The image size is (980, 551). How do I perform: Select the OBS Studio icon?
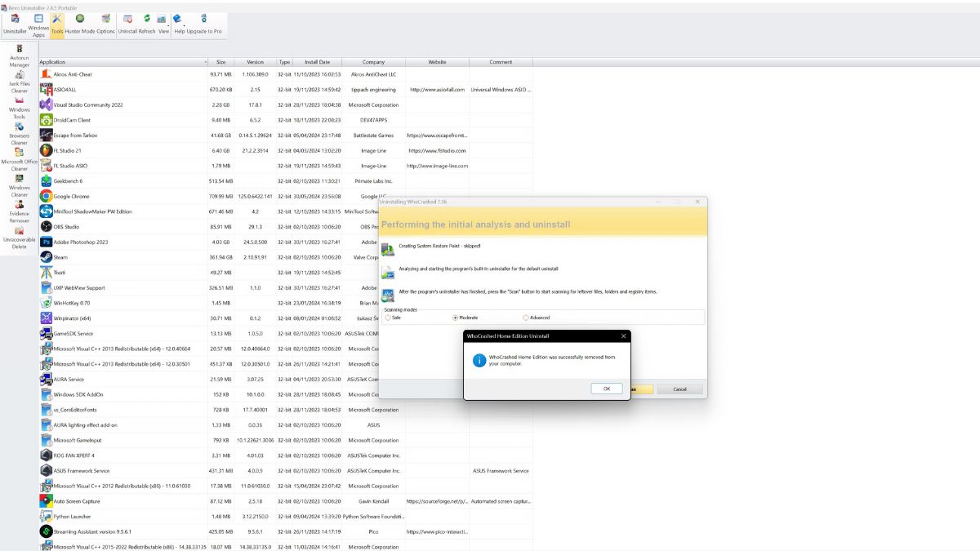46,227
